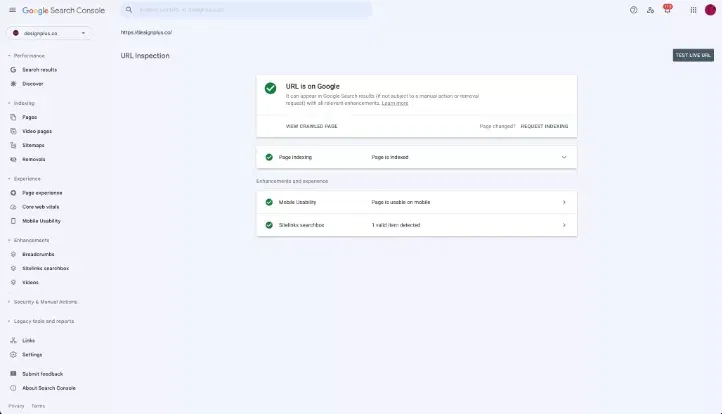This screenshot has width=722, height=414.
Task: Open Sitelinks searchbox row details arrow
Action: coord(564,225)
